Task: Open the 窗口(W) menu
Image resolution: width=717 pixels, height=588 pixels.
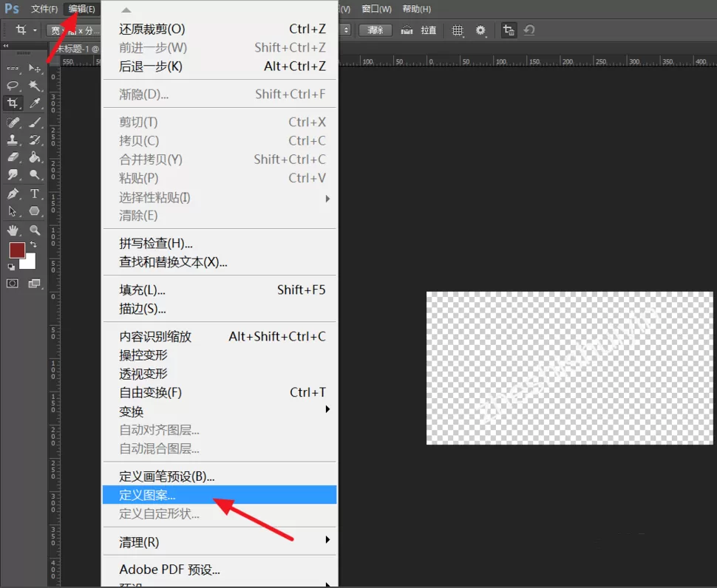Action: click(x=376, y=9)
